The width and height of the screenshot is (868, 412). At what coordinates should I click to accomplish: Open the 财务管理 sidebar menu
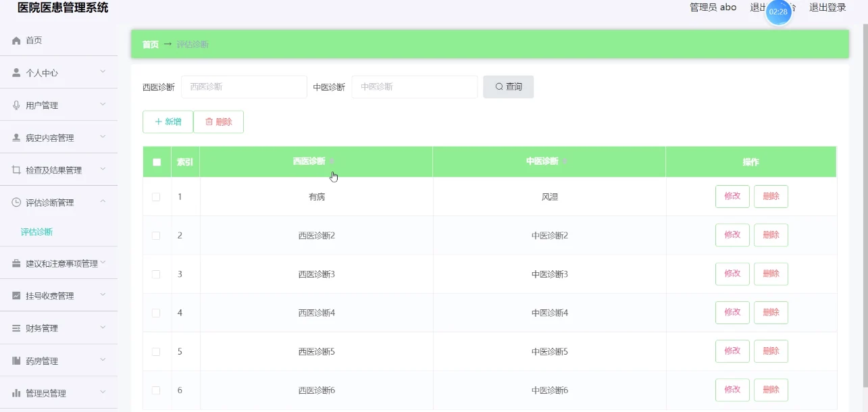[x=59, y=328]
